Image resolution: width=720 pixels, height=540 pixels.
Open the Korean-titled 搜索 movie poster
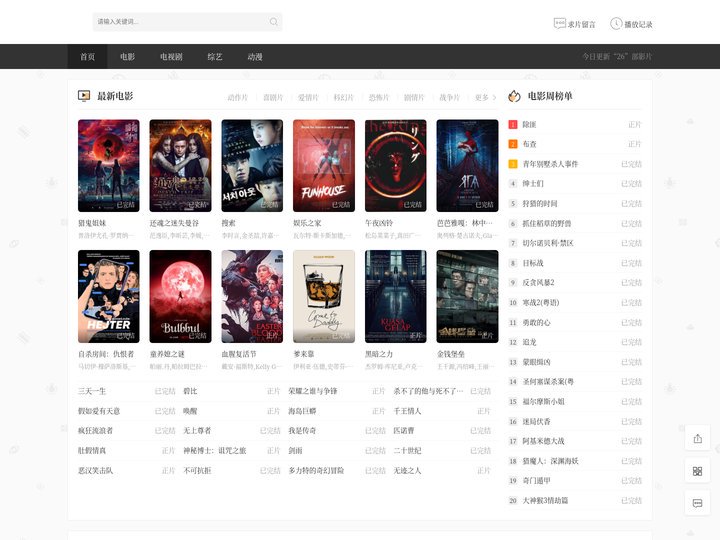[252, 166]
